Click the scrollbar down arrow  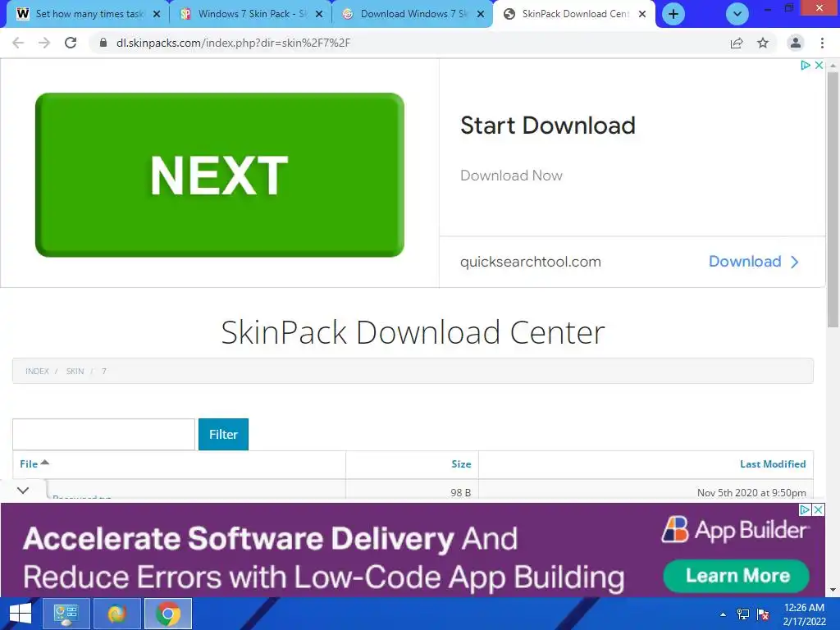point(833,591)
